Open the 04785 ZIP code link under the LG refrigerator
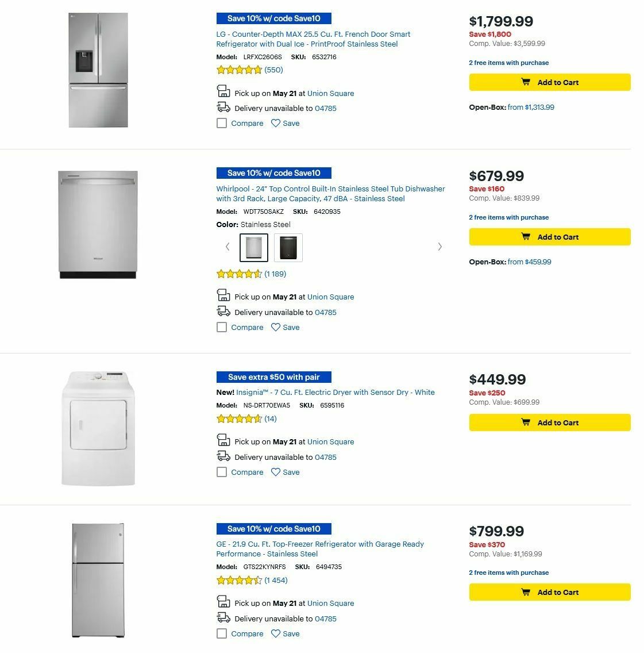Screen dimensions: 644x653 [325, 108]
